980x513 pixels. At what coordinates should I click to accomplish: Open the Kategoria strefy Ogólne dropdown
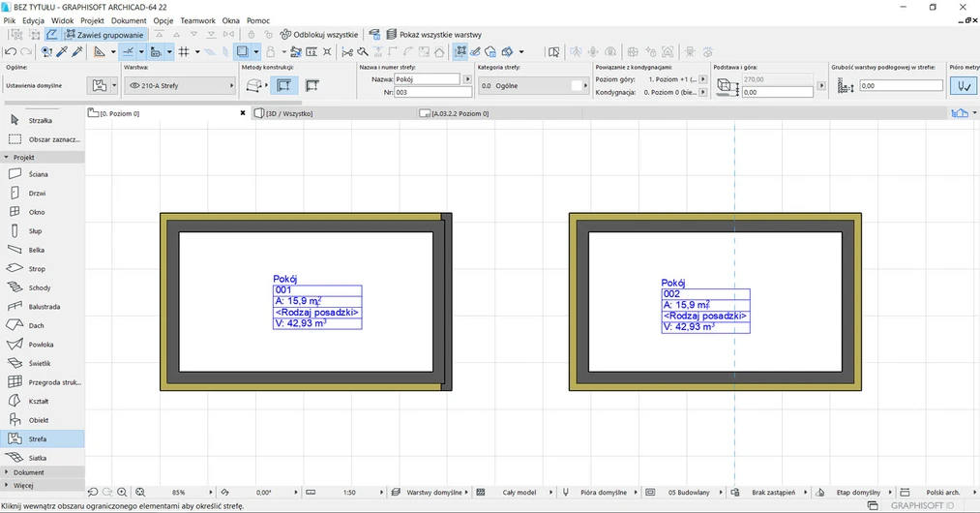coord(533,86)
